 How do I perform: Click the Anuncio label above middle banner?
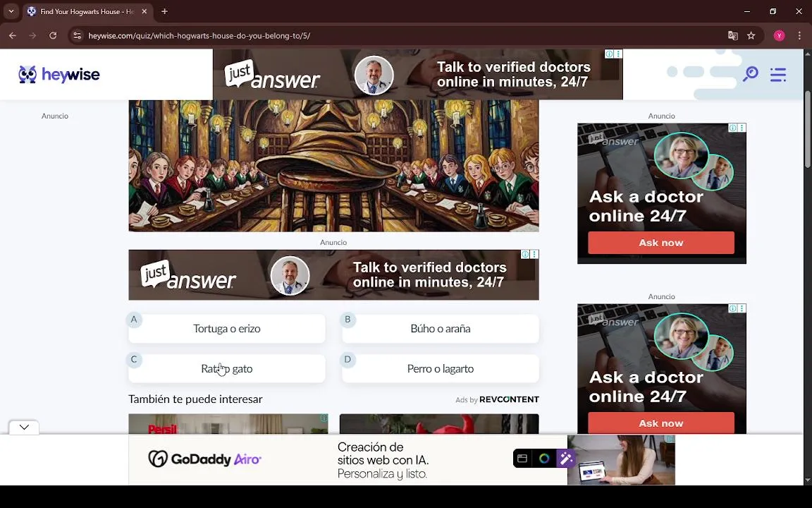pyautogui.click(x=333, y=242)
